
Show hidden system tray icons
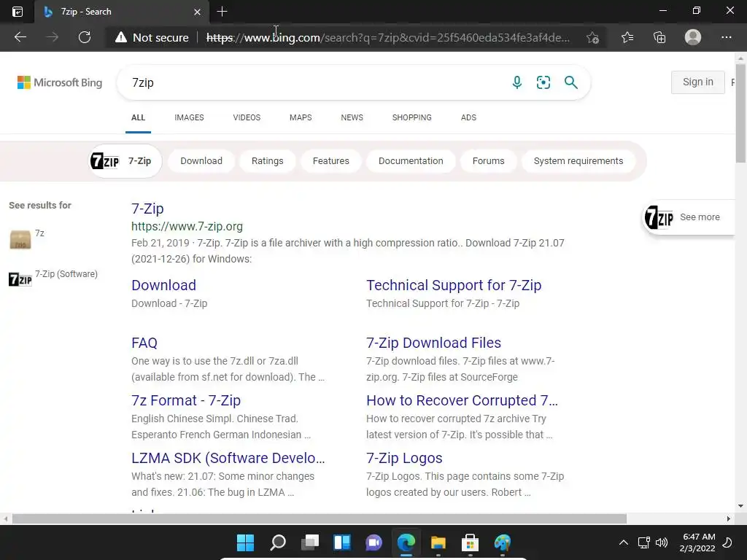click(623, 542)
